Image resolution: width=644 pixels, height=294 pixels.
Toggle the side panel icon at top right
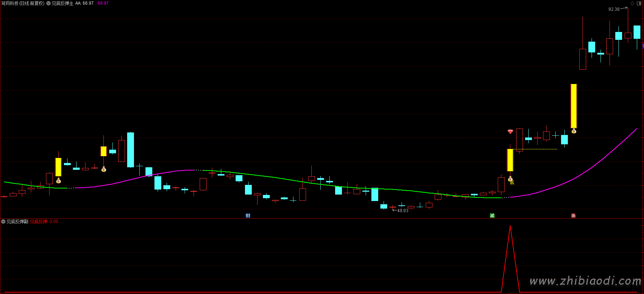tap(639, 3)
